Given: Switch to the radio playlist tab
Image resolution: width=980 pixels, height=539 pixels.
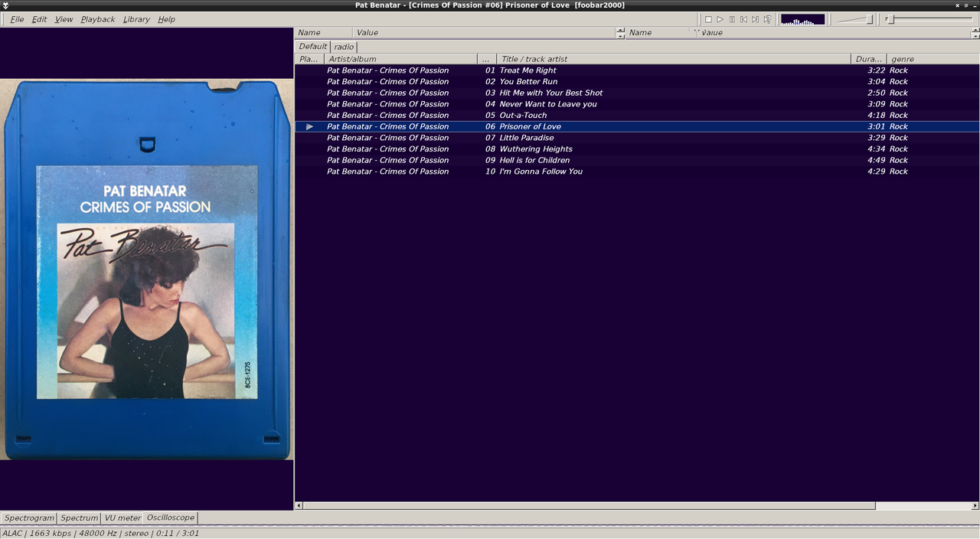Looking at the screenshot, I should pos(344,47).
